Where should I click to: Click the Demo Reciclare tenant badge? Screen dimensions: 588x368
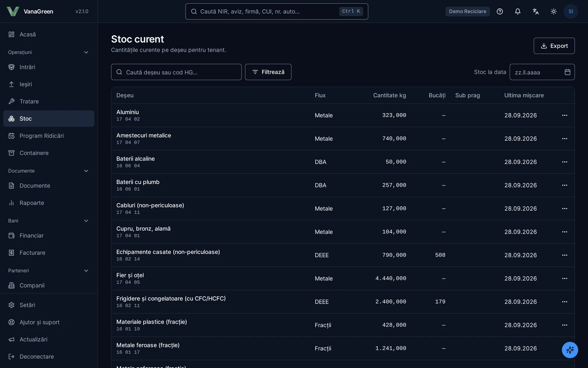click(x=467, y=11)
